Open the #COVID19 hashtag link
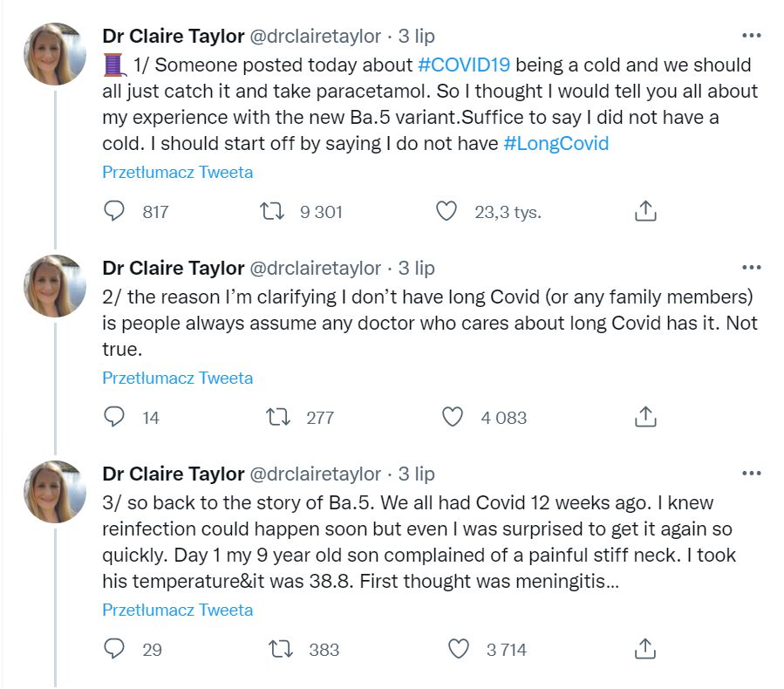 [x=464, y=65]
